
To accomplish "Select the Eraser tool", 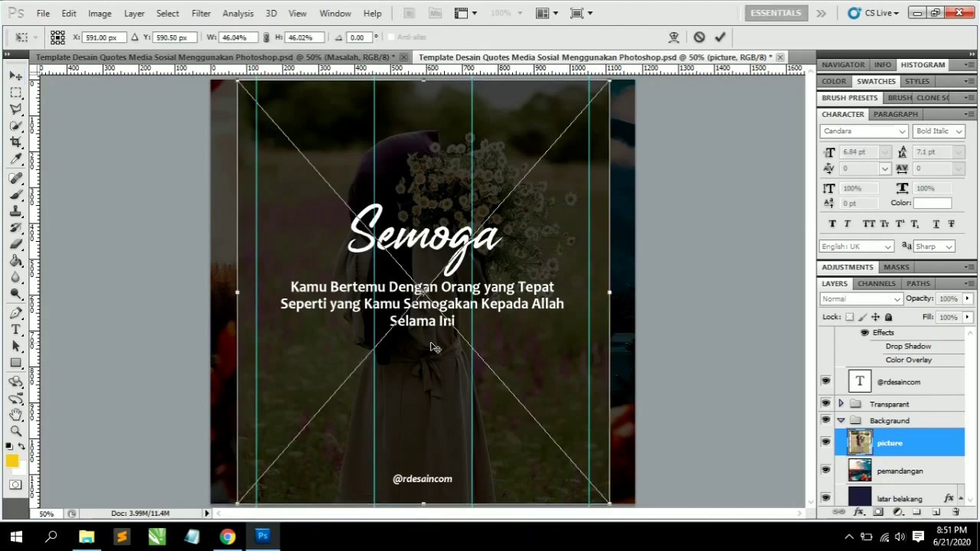I will 15,244.
